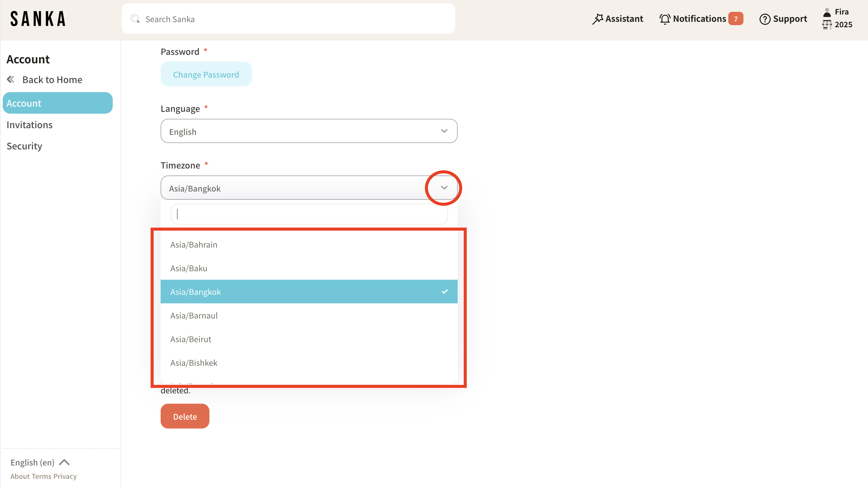The image size is (868, 487).
Task: Pick Asia/Beirut from timezone list
Action: click(x=191, y=339)
